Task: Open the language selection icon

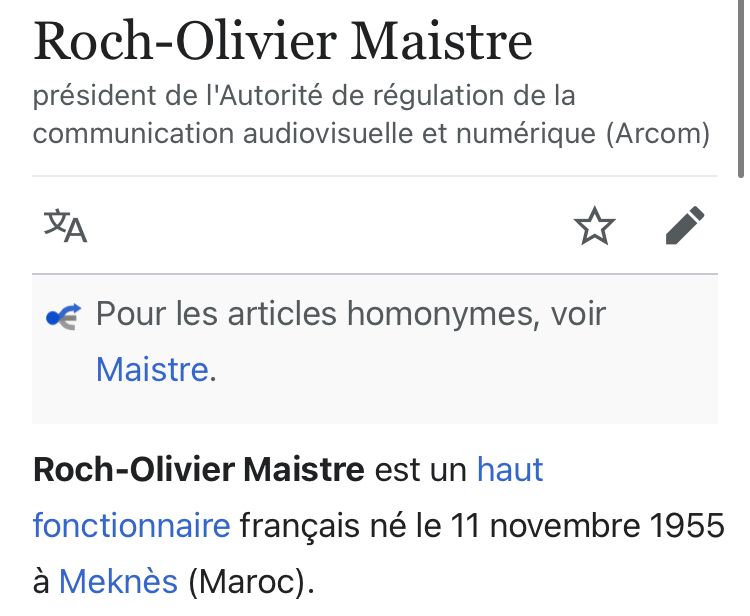Action: [66, 227]
